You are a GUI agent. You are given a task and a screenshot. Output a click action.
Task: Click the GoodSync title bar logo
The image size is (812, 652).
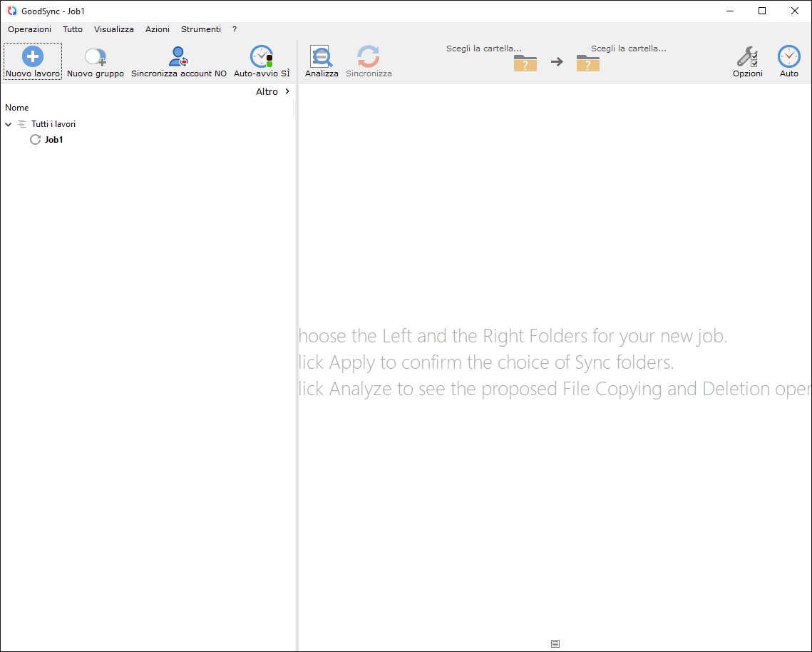(12, 11)
